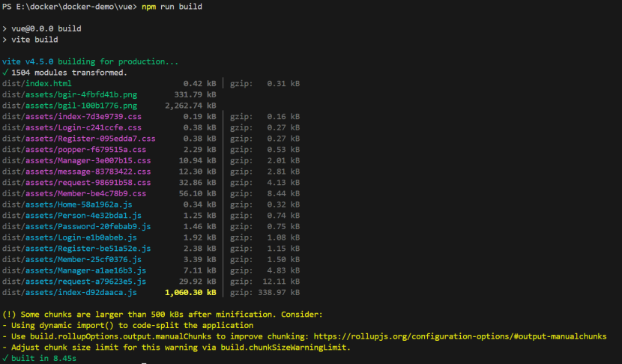Click the dist/index.html file path

pyautogui.click(x=37, y=84)
